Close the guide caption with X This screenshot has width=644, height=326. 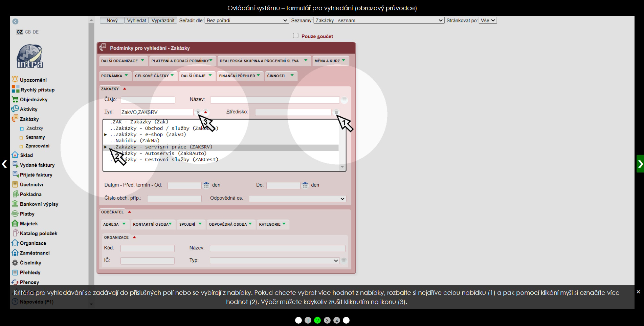pos(638,292)
